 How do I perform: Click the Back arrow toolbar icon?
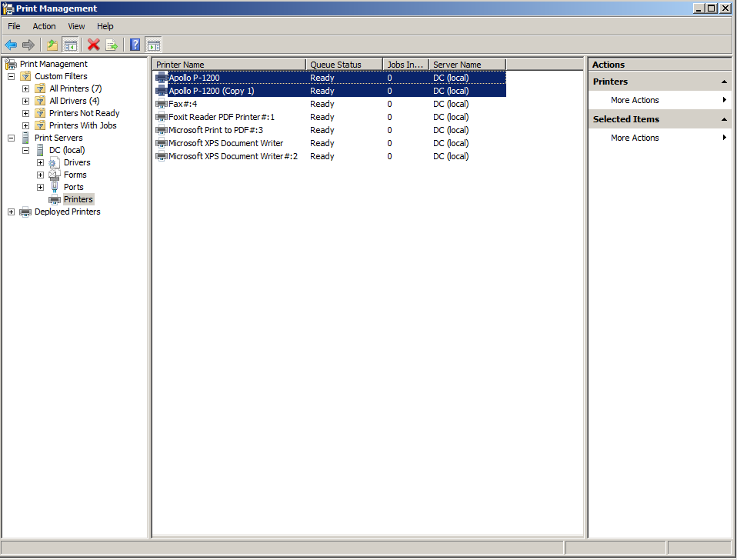(x=11, y=45)
